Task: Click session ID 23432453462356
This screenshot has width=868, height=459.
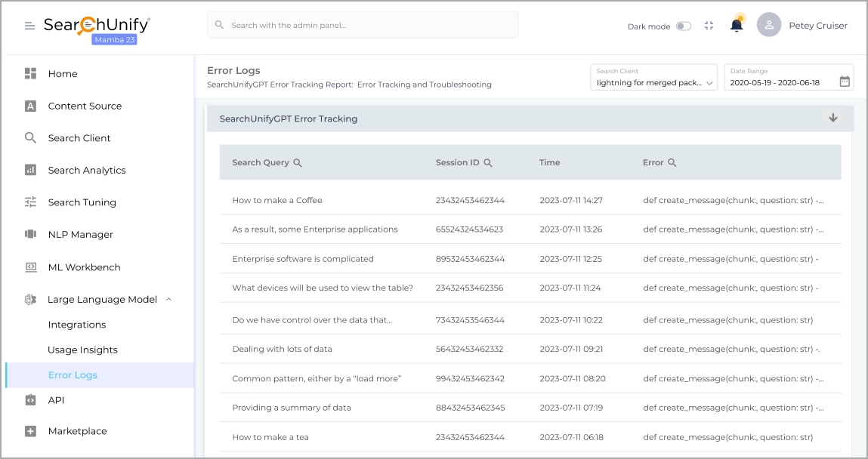Action: tap(469, 288)
